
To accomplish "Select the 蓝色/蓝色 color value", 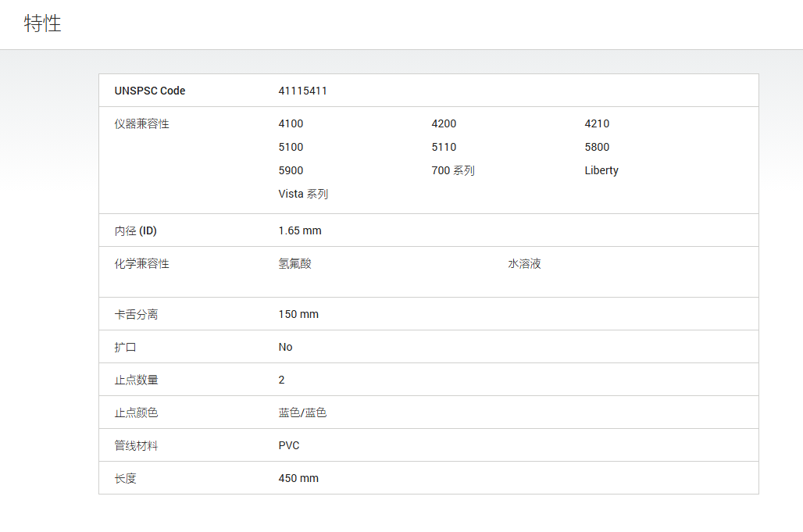I will [x=302, y=412].
